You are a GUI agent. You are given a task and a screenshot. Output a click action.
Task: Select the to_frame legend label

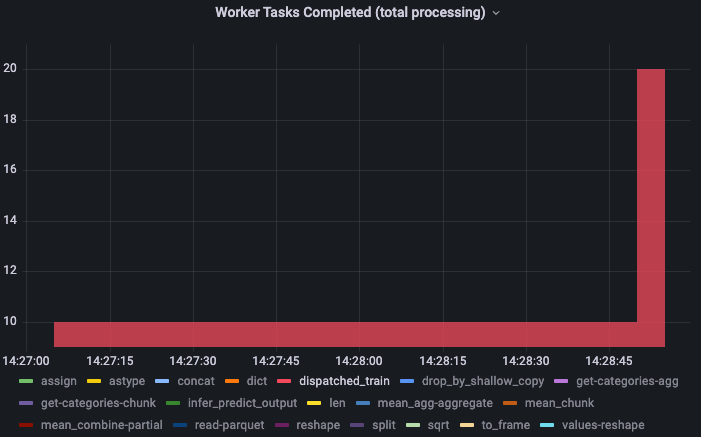(506, 425)
